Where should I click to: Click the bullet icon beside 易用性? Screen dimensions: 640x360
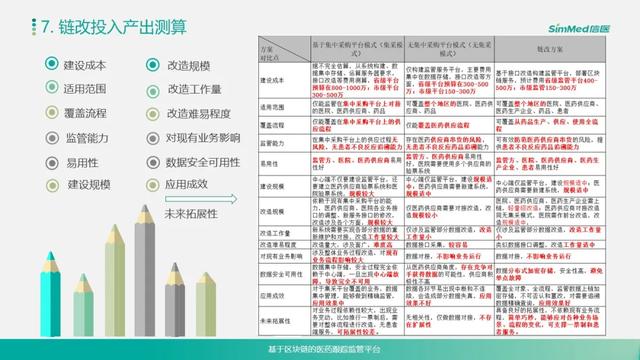tap(52, 163)
